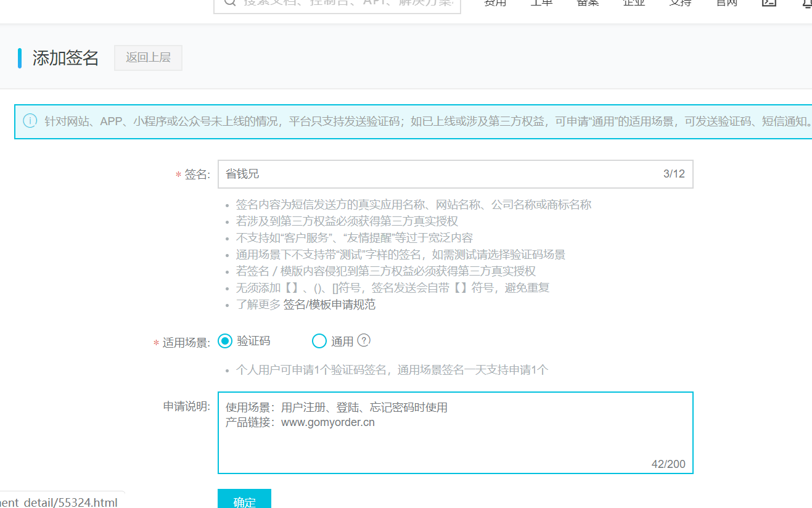The image size is (812, 508).
Task: Click the info icon in the notice banner
Action: pos(30,121)
